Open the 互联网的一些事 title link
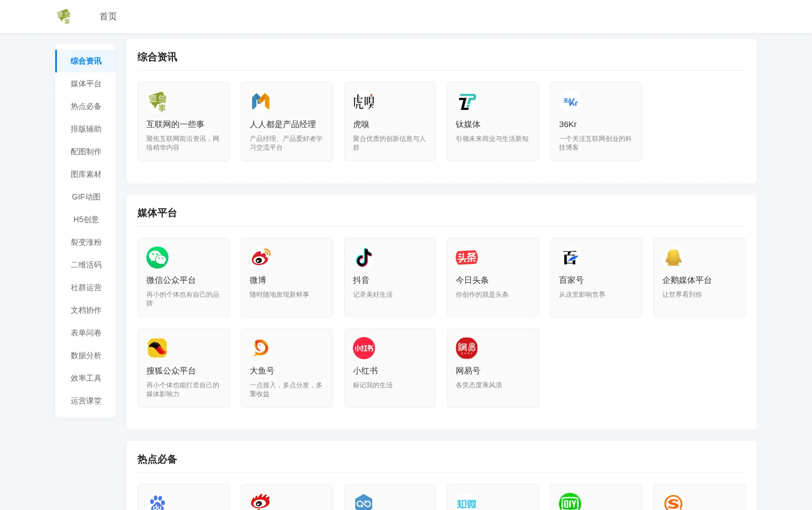 [x=175, y=125]
